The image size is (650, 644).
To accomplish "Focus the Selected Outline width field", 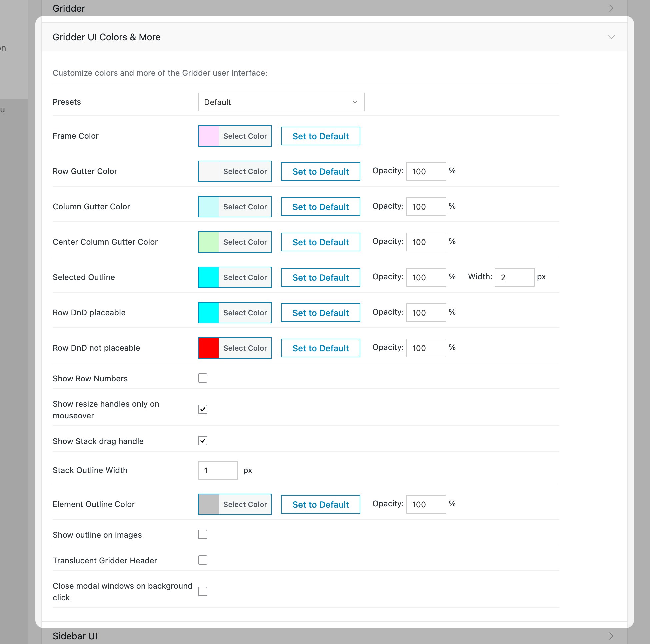I will click(x=514, y=277).
